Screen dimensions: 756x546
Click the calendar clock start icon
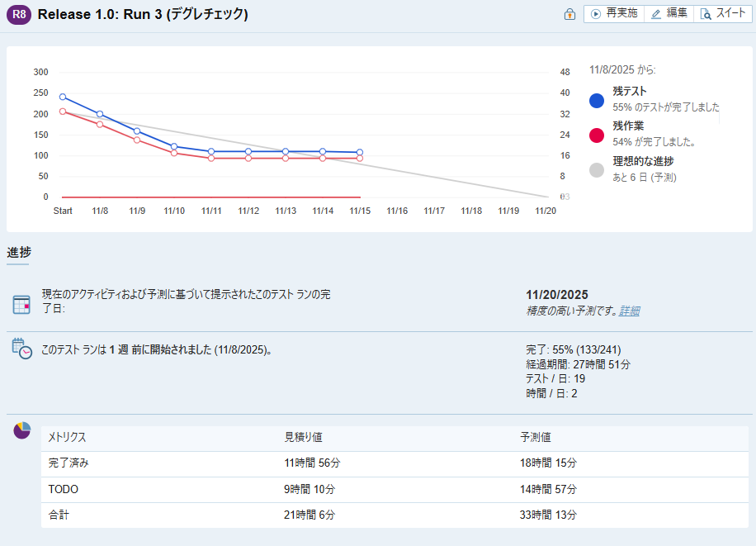point(22,348)
